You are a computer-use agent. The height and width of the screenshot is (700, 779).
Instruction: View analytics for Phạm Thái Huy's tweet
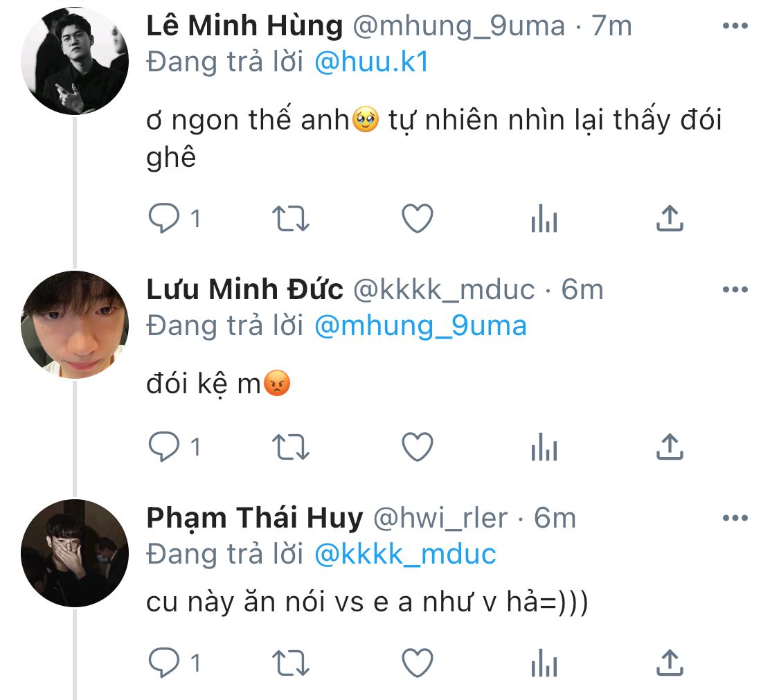click(x=544, y=663)
